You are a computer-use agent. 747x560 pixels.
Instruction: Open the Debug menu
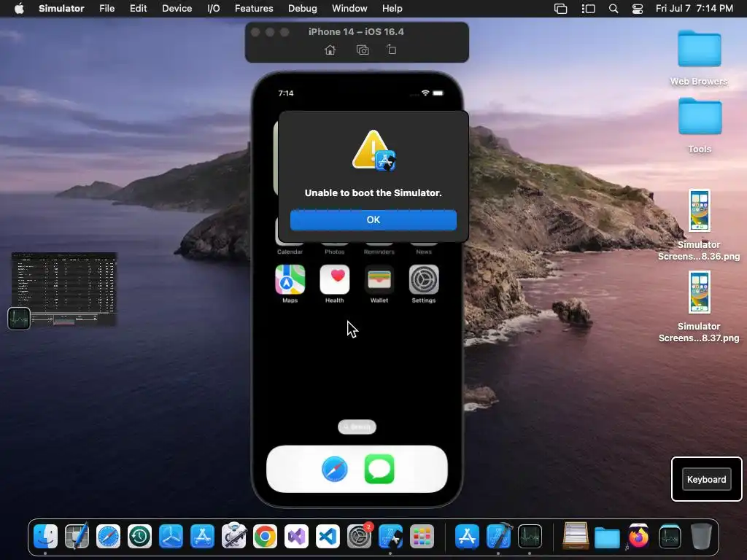(x=303, y=9)
